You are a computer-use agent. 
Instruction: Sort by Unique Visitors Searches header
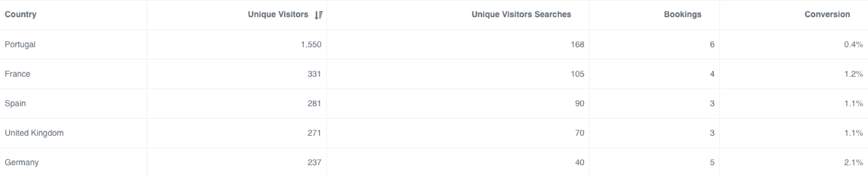pyautogui.click(x=521, y=14)
